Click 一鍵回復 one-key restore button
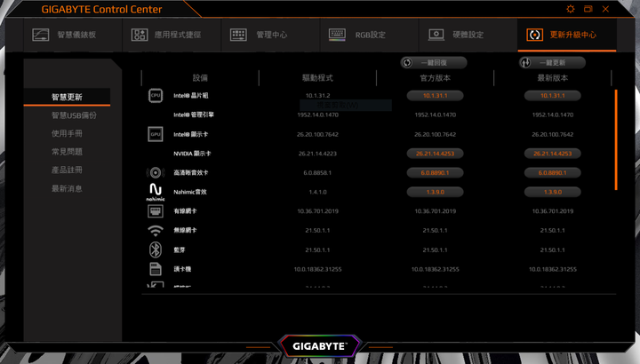 coord(434,63)
